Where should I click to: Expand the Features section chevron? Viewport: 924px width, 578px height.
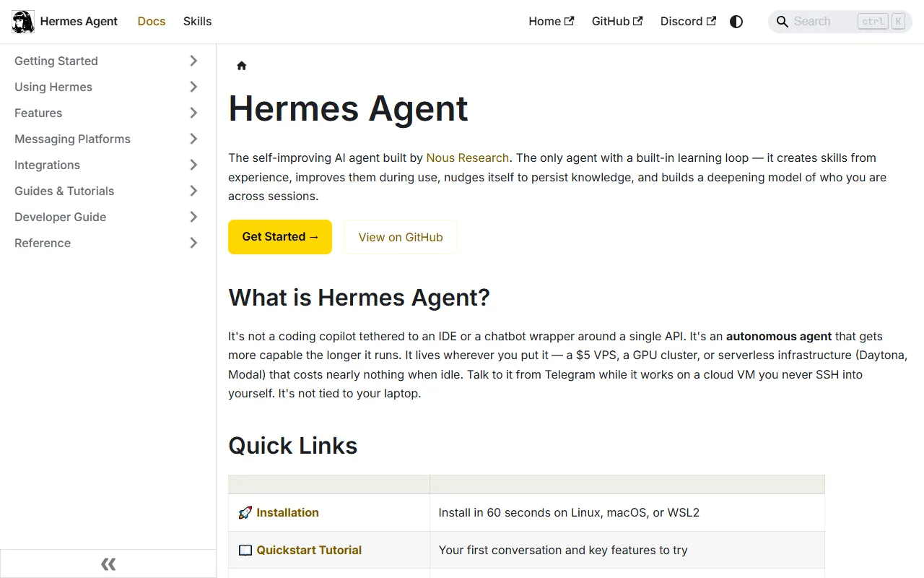(193, 113)
